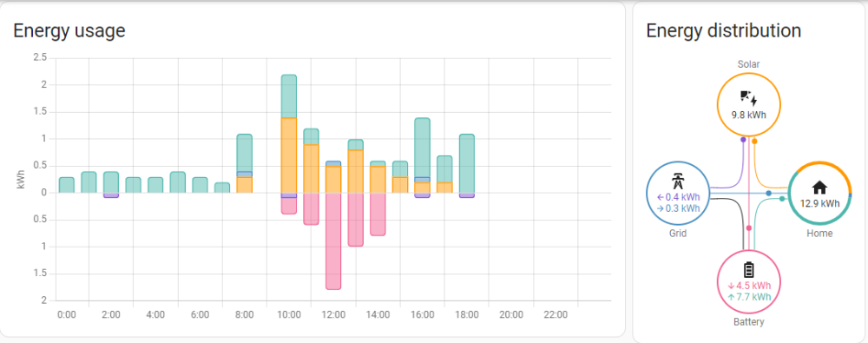Click grid import value 0.3 kWh
The height and width of the screenshot is (343, 868).
pyautogui.click(x=678, y=208)
